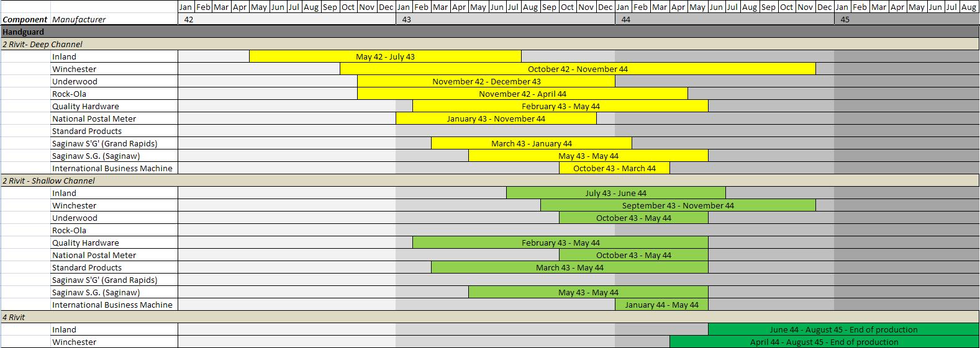Select the 'January 44 - May 44' bar

click(x=661, y=305)
